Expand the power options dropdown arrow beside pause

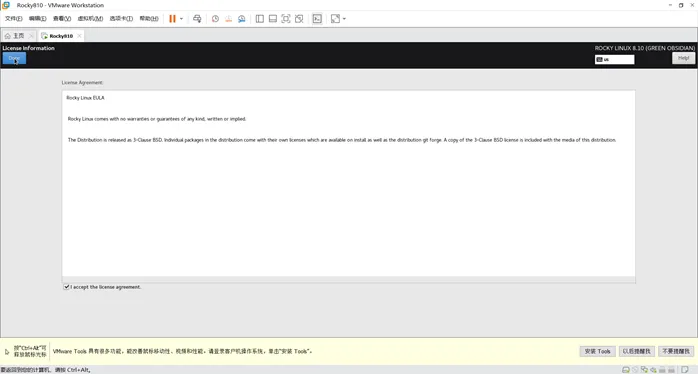tap(181, 19)
